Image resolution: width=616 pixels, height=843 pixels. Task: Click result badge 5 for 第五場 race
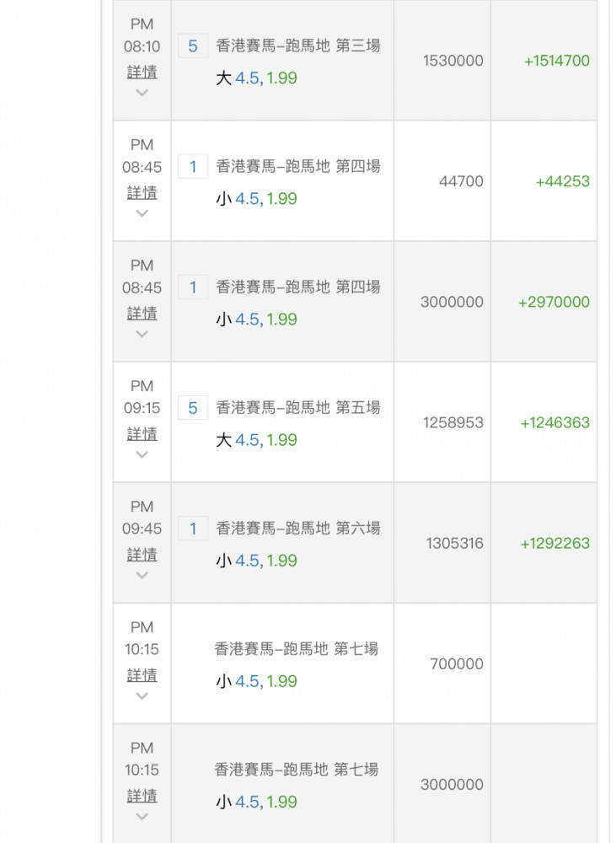click(x=193, y=408)
